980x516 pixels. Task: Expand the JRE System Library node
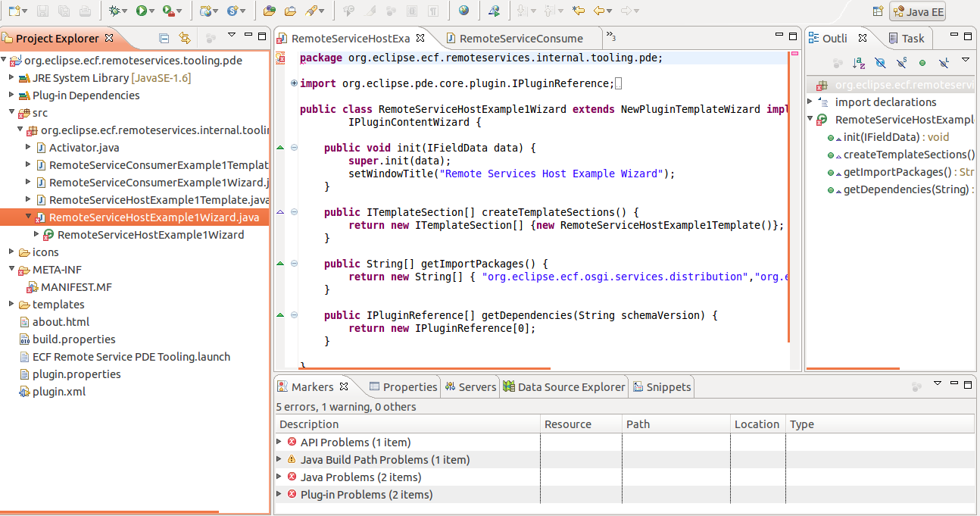coord(11,77)
